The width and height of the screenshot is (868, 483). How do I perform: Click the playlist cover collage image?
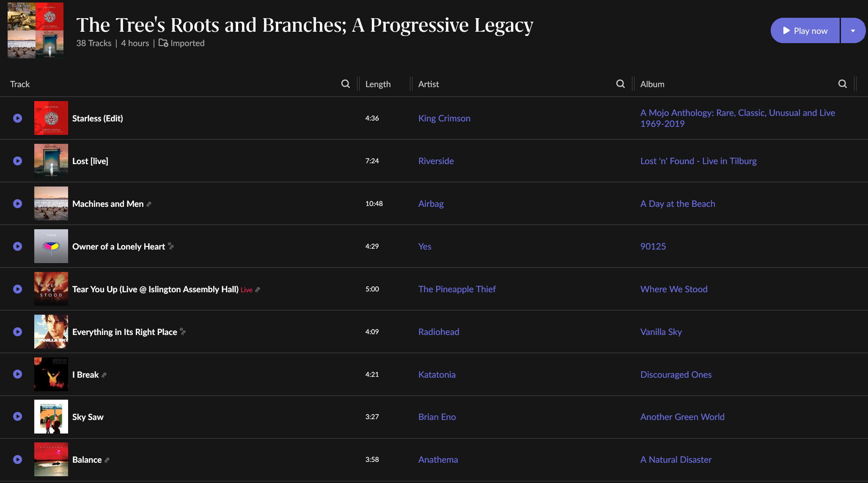36,30
